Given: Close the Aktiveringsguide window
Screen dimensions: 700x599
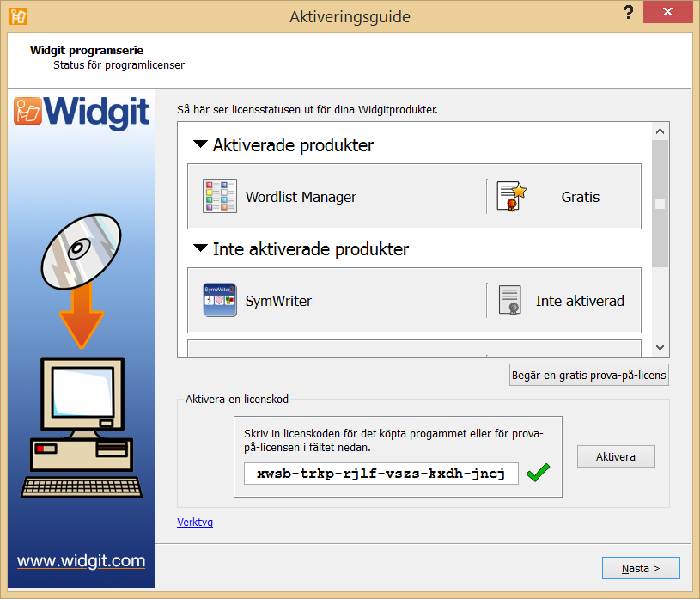Looking at the screenshot, I should pyautogui.click(x=668, y=12).
